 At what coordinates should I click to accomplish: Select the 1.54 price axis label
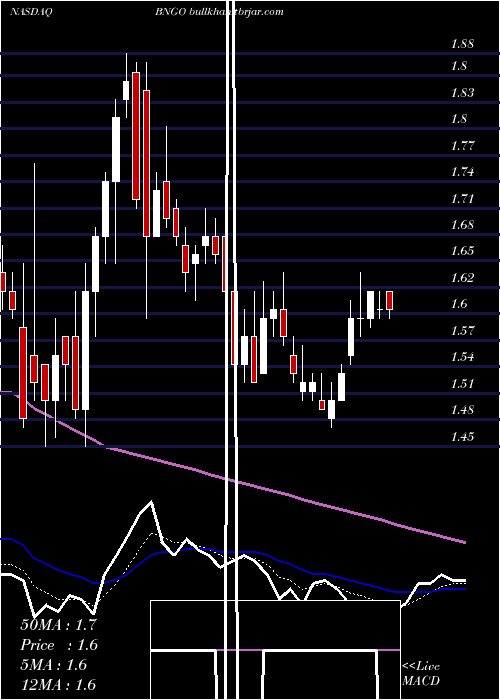point(462,357)
